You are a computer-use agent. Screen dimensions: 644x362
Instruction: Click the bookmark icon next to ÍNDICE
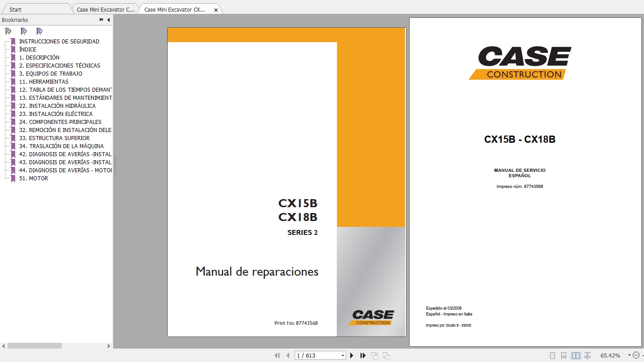13,50
